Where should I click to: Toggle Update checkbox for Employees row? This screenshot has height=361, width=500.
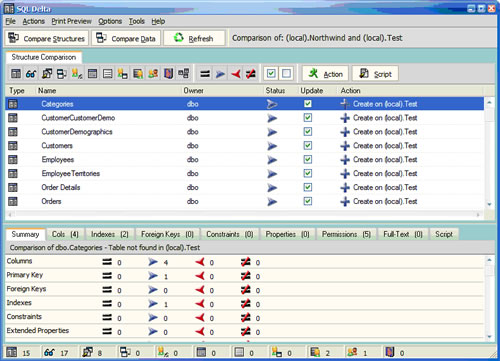coord(308,160)
